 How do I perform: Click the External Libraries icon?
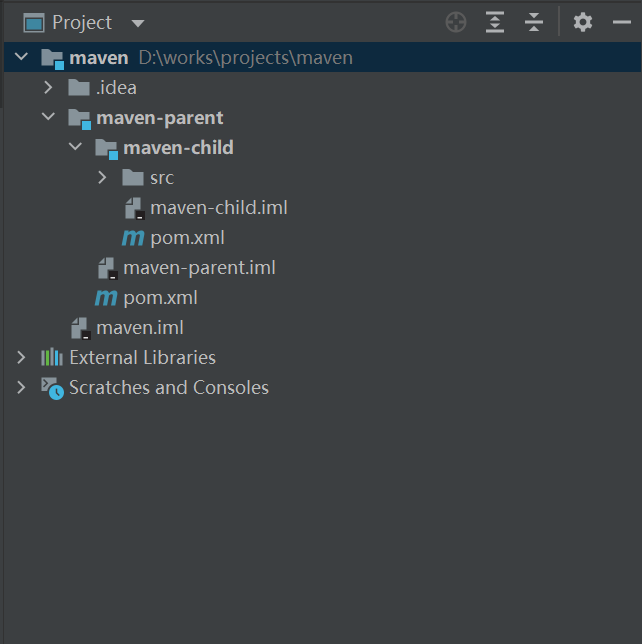52,358
